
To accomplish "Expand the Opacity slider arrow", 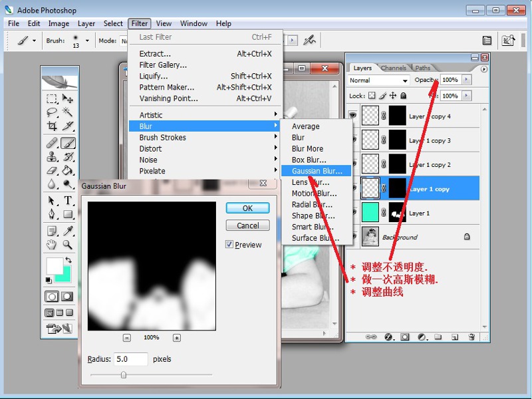I will pos(465,80).
